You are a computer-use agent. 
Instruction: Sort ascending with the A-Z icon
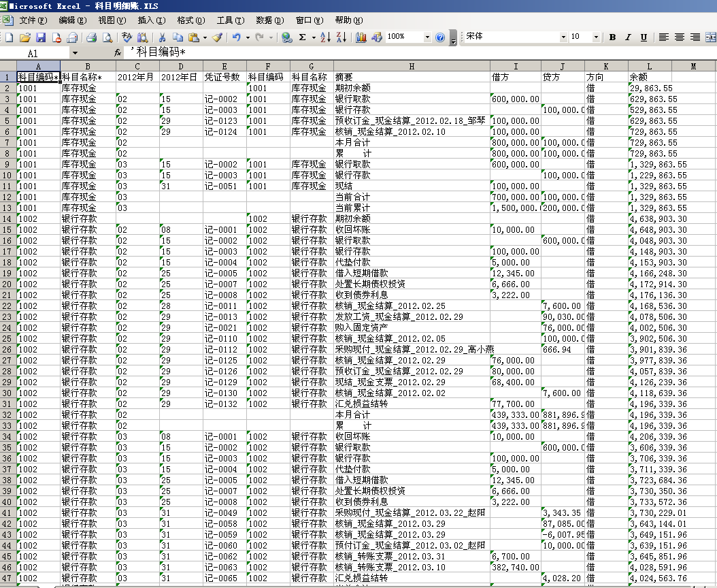point(325,37)
